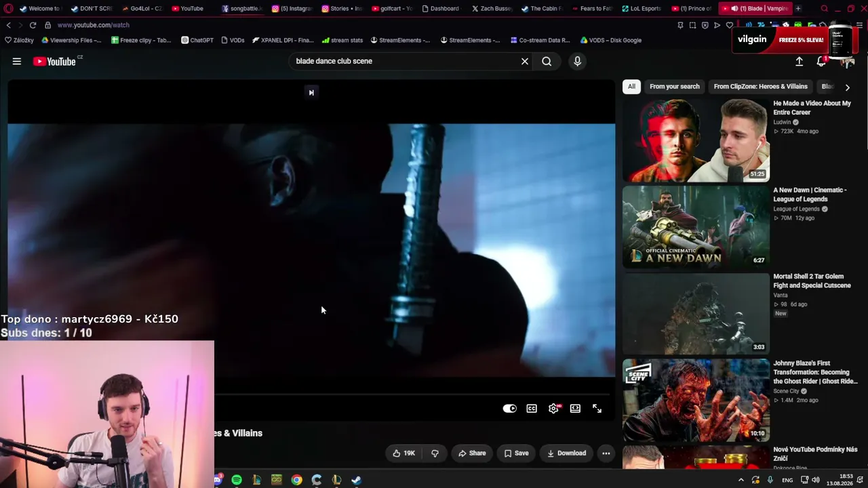Open the YouTube notifications bell
Image resolution: width=868 pixels, height=488 pixels.
(821, 61)
